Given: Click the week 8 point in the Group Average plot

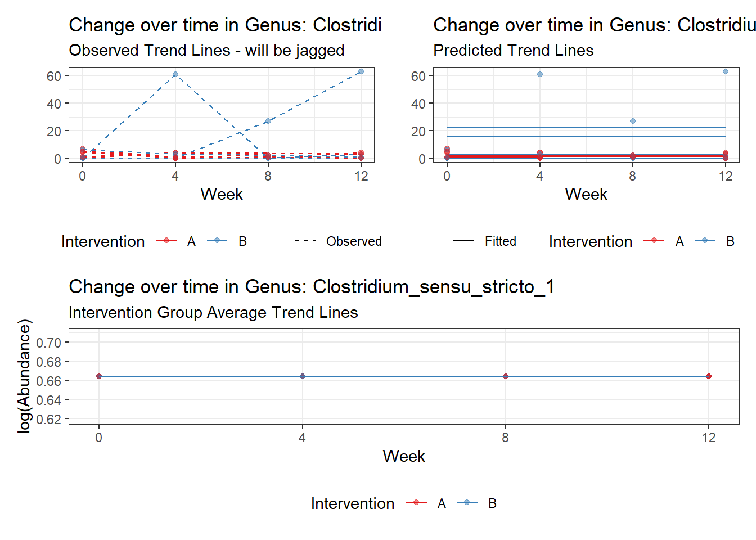Looking at the screenshot, I should 506,376.
